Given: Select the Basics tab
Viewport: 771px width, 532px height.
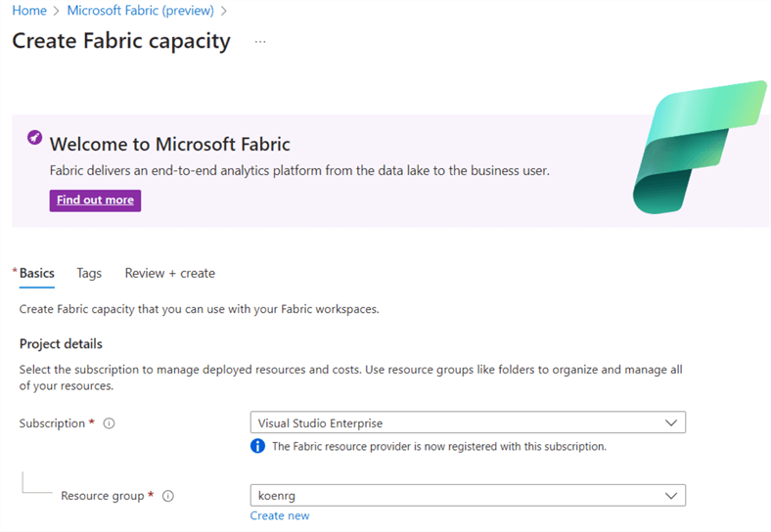Looking at the screenshot, I should click(37, 274).
